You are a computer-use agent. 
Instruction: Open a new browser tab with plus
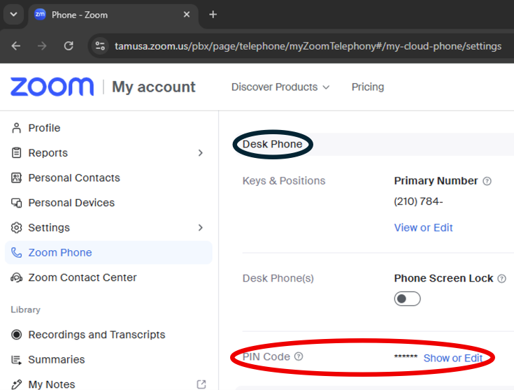coord(213,15)
